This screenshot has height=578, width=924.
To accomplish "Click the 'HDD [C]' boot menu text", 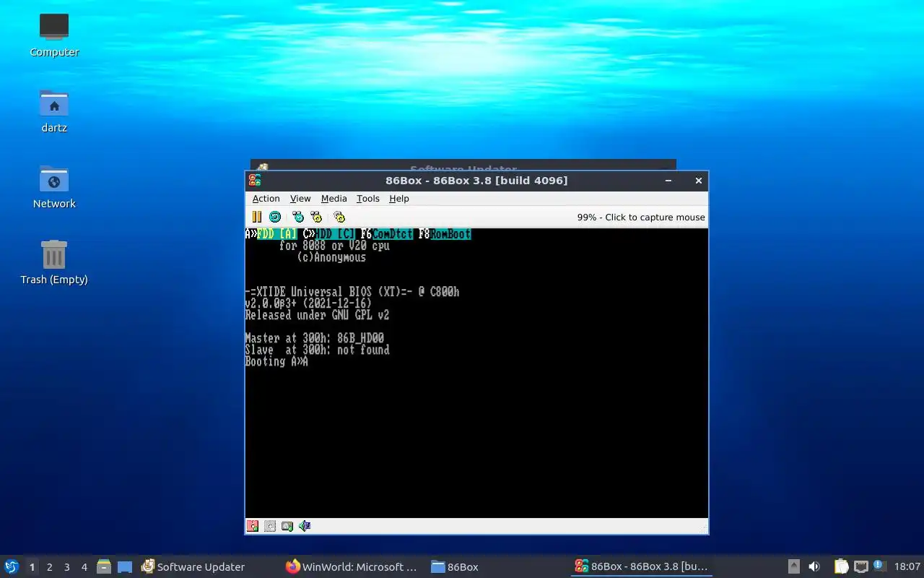I will coord(335,234).
